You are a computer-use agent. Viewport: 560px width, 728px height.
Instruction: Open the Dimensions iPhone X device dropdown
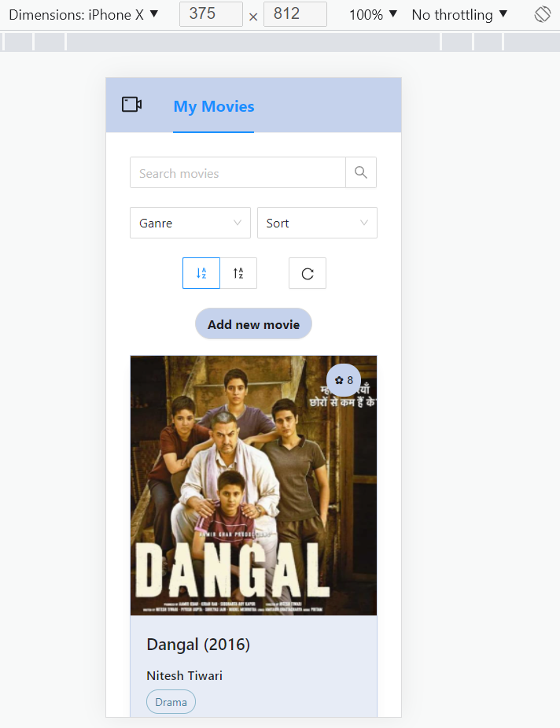point(83,15)
